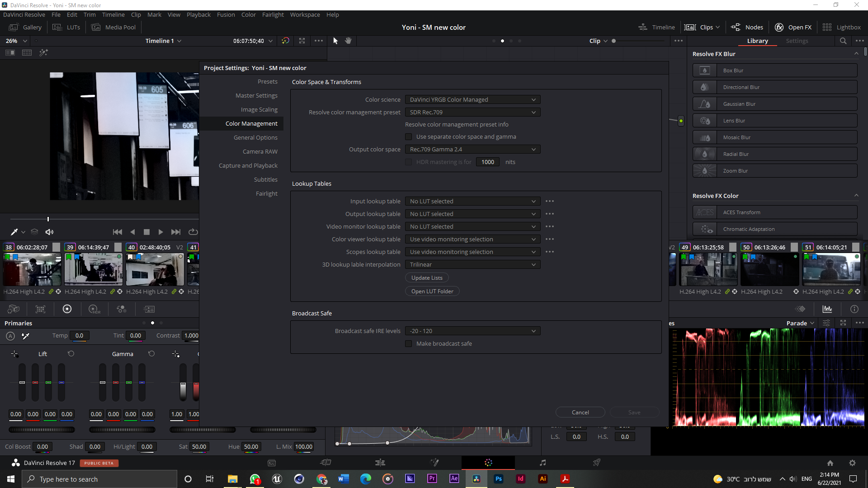Open the Open FX panel
The width and height of the screenshot is (868, 488).
(793, 27)
